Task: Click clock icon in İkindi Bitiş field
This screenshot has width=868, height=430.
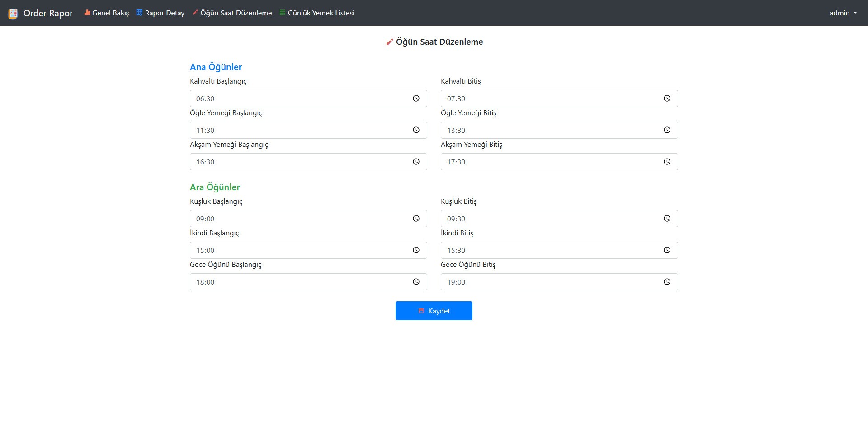Action: point(667,250)
